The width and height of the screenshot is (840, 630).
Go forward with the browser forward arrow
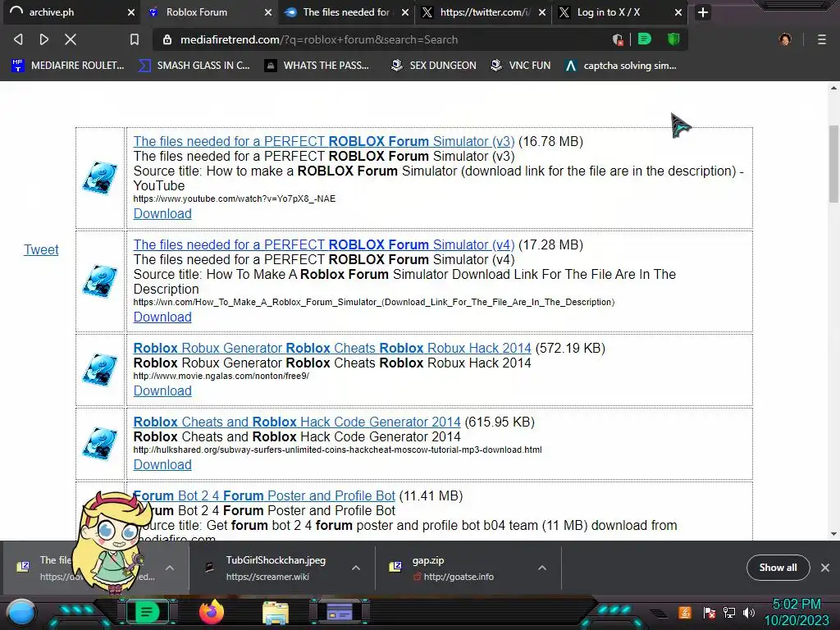point(44,39)
